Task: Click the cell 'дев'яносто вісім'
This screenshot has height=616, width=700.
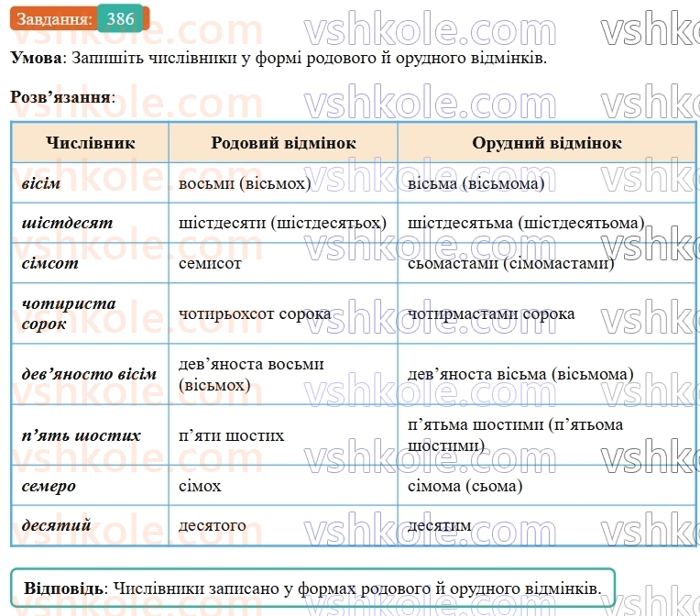Action: tap(90, 374)
